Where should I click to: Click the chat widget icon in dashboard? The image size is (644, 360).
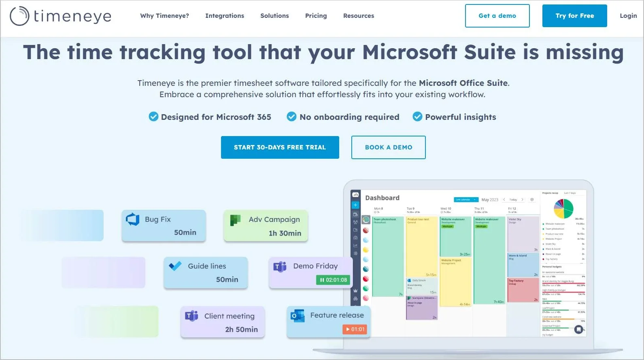pos(579,329)
